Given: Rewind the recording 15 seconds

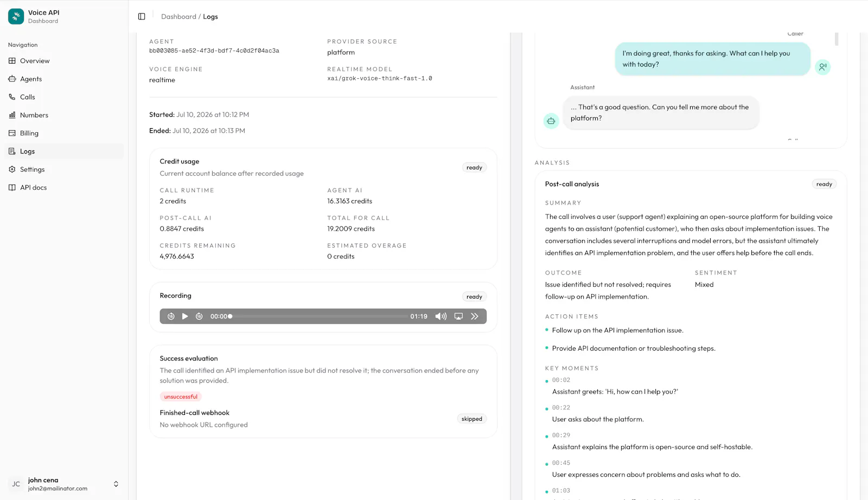Looking at the screenshot, I should pos(171,316).
